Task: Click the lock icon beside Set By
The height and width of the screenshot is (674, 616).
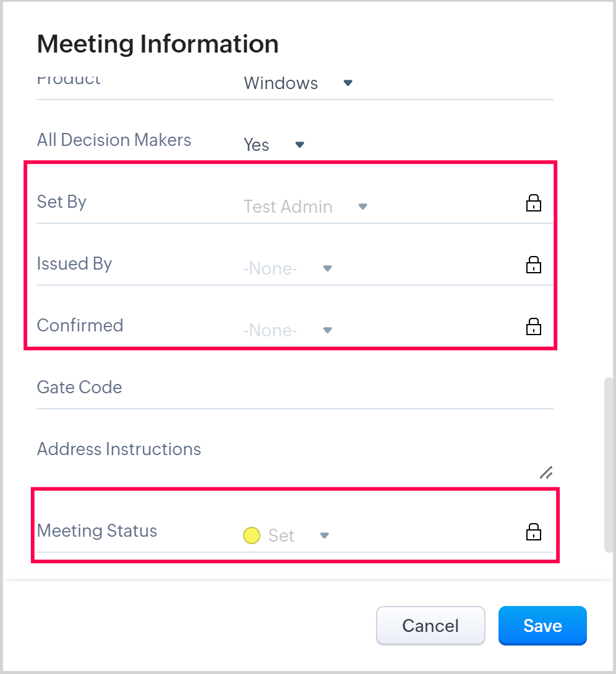Action: tap(533, 203)
